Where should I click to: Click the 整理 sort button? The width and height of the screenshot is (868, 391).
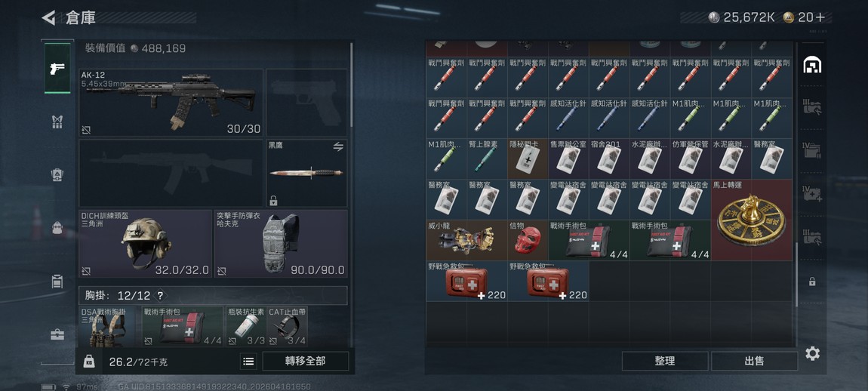(x=665, y=361)
